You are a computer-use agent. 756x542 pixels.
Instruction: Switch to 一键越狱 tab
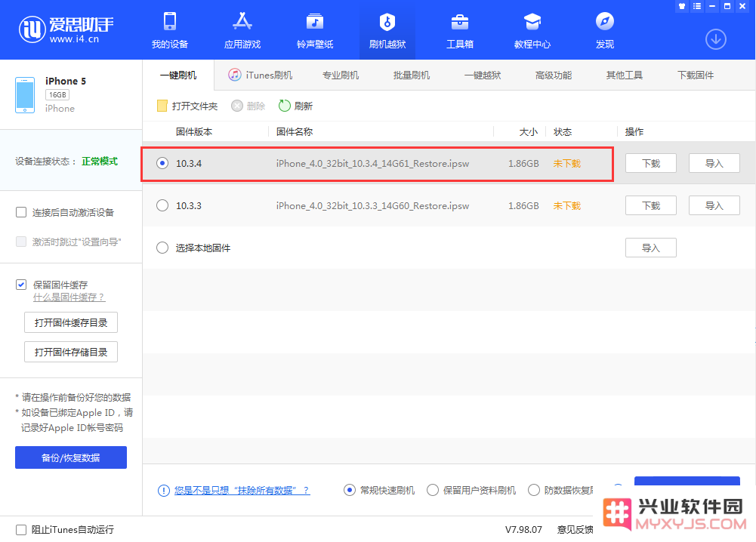pos(483,75)
